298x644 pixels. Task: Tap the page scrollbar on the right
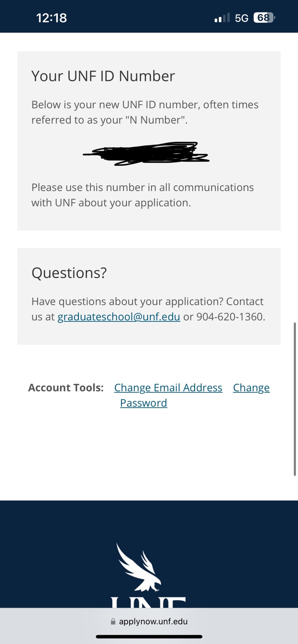point(295,399)
